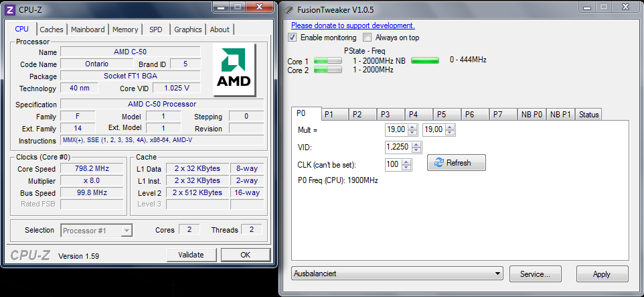Viewport: 644px width, 297px height.
Task: Click the AMD logo in CPU-Z
Action: pos(234,70)
